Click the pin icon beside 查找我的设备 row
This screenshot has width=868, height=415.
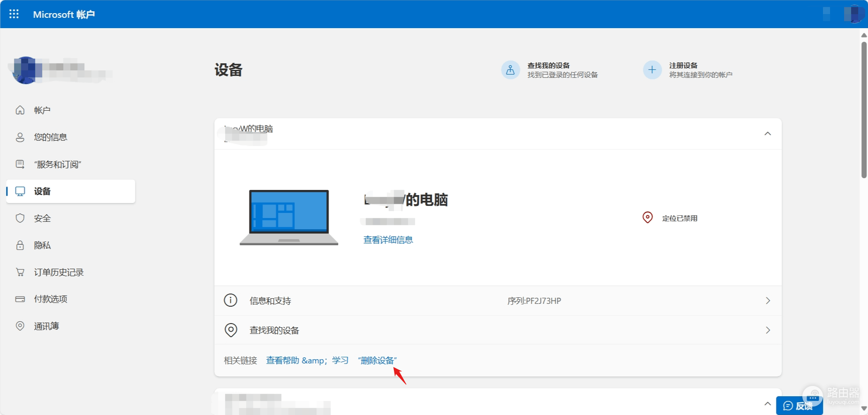[x=231, y=330]
